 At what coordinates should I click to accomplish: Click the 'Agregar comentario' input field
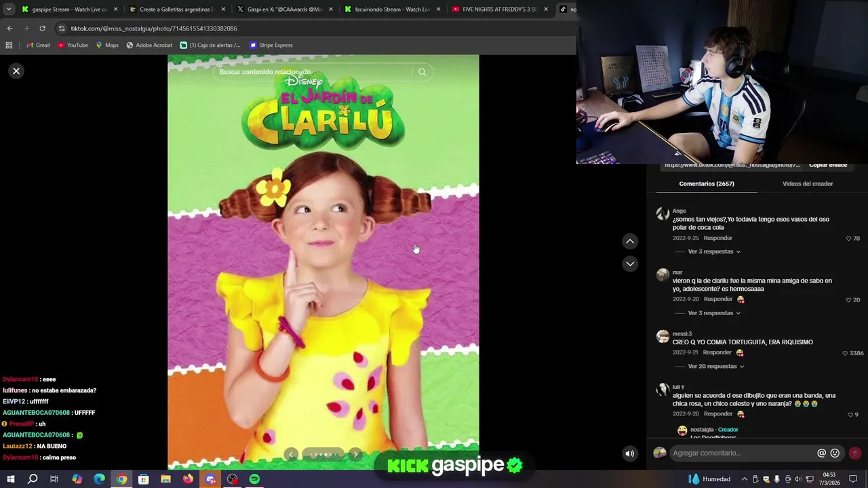pyautogui.click(x=742, y=453)
